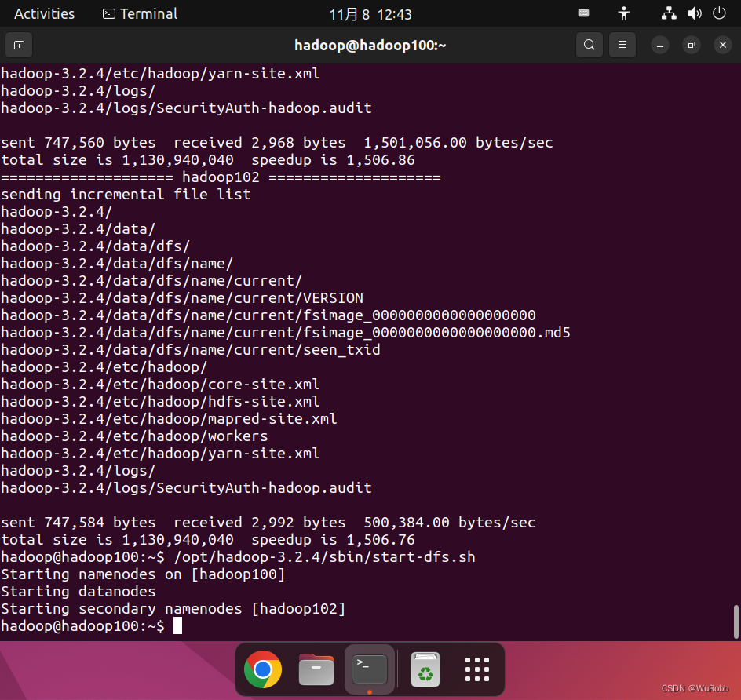This screenshot has height=700, width=741.
Task: Click the hadoop-3.2.4/data/dfs/name/current/ directory line
Action: tap(151, 281)
